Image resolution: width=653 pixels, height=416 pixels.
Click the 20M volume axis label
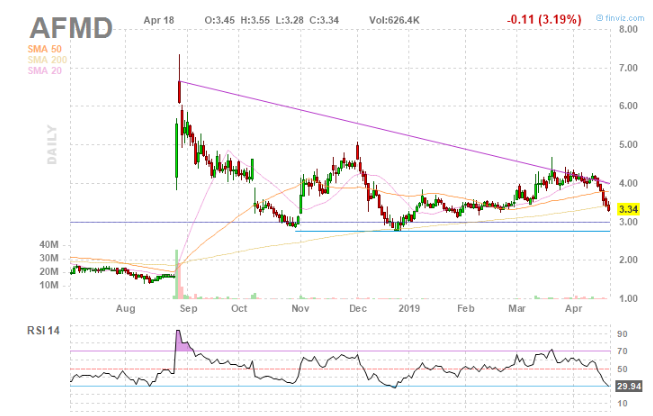49,272
